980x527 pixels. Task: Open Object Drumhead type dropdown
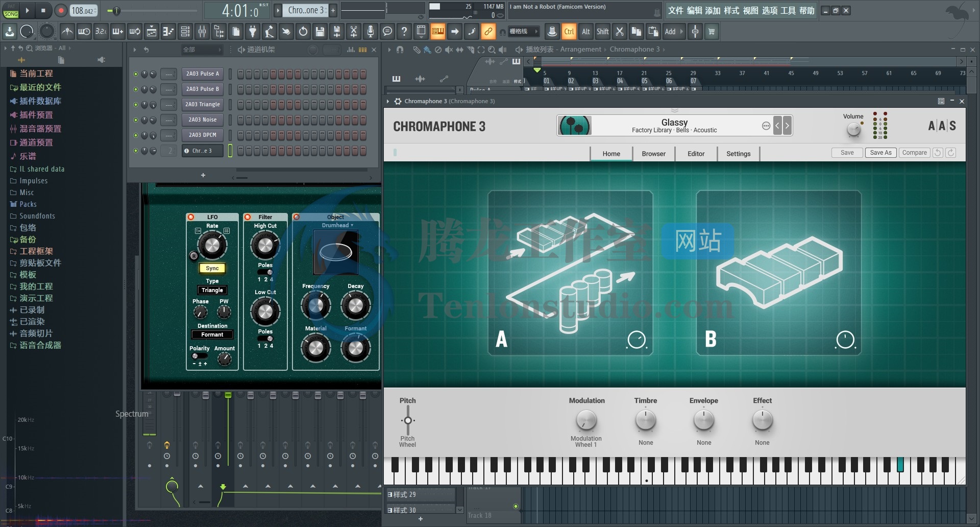click(x=337, y=225)
